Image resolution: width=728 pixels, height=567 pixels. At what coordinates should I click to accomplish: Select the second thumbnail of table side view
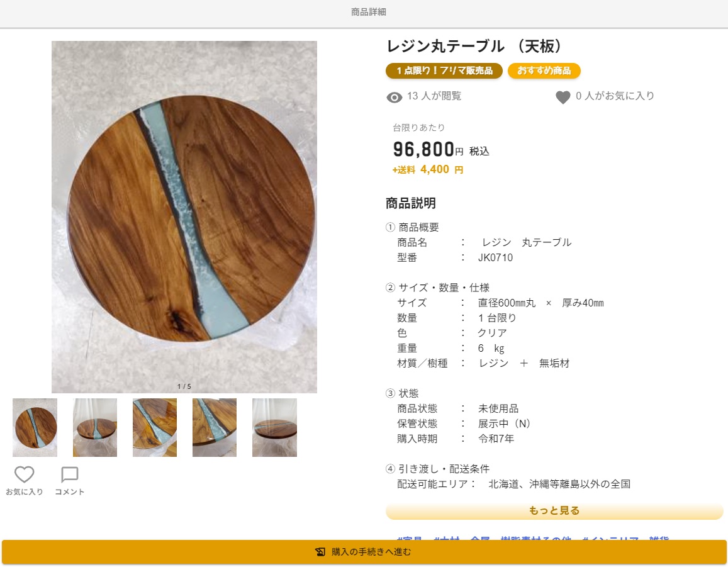95,427
